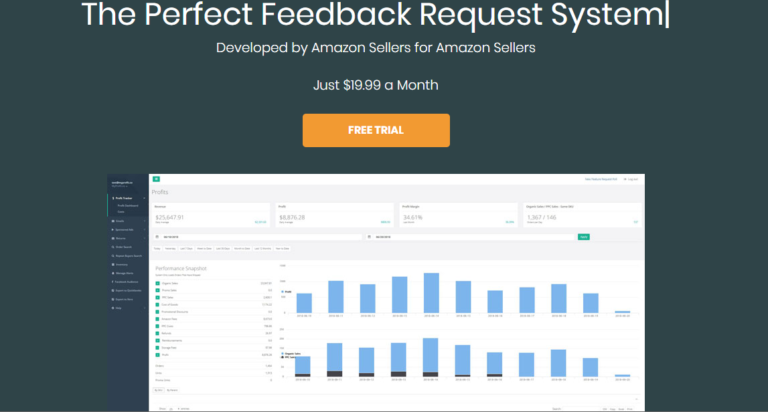This screenshot has height=412, width=768.
Task: Select the Week to Date range
Action: coord(204,249)
